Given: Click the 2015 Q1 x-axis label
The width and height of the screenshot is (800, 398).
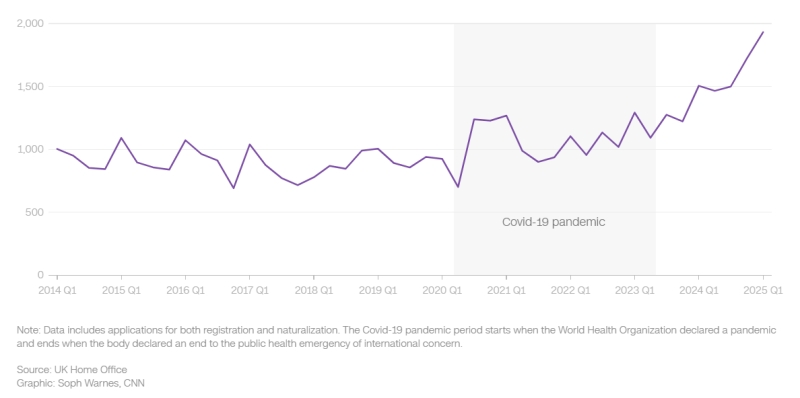Looking at the screenshot, I should point(121,290).
